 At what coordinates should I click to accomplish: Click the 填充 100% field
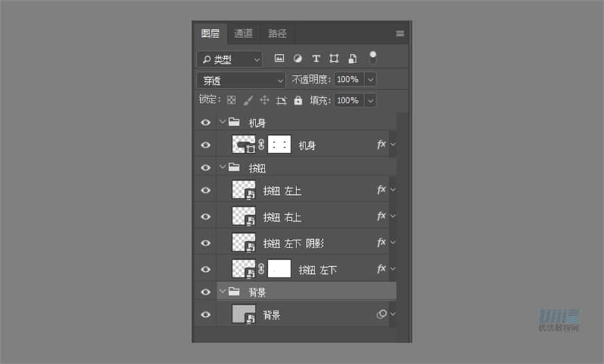tap(349, 101)
